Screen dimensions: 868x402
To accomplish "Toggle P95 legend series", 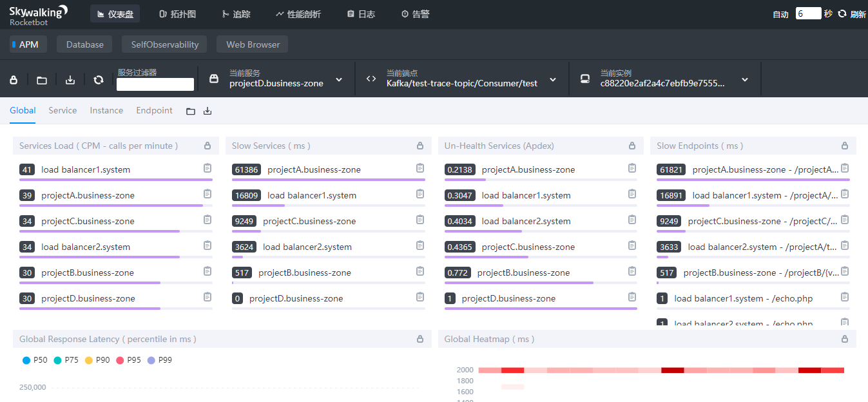I will (x=128, y=360).
